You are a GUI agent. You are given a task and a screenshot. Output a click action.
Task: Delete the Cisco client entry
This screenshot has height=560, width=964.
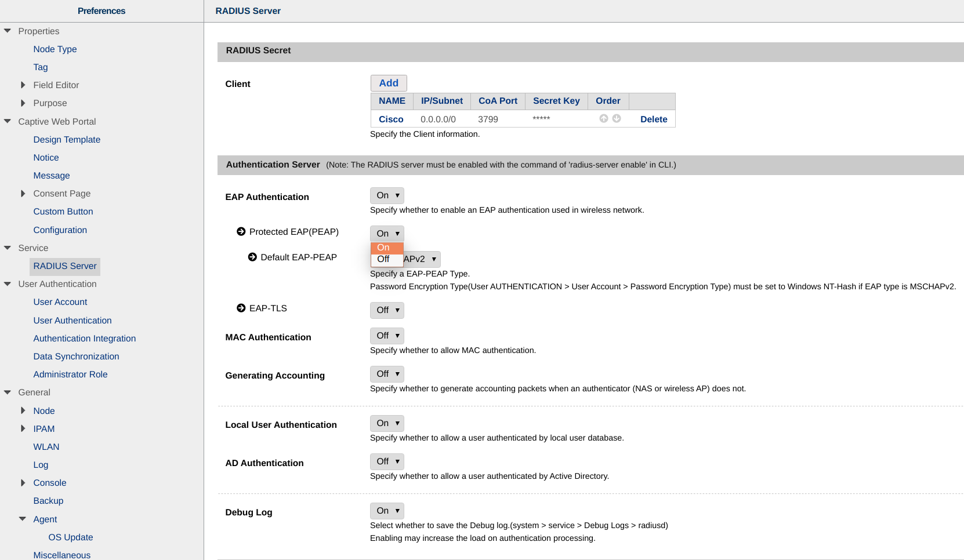click(x=654, y=119)
